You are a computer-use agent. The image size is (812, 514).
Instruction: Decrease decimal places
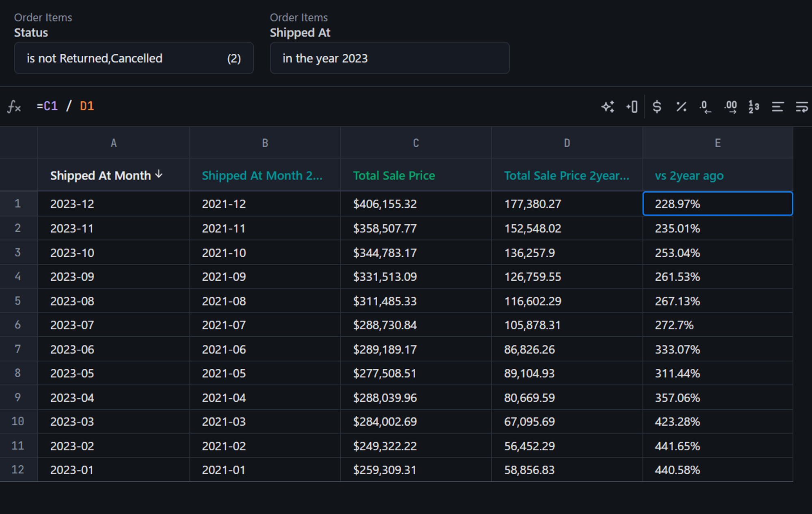coord(706,107)
